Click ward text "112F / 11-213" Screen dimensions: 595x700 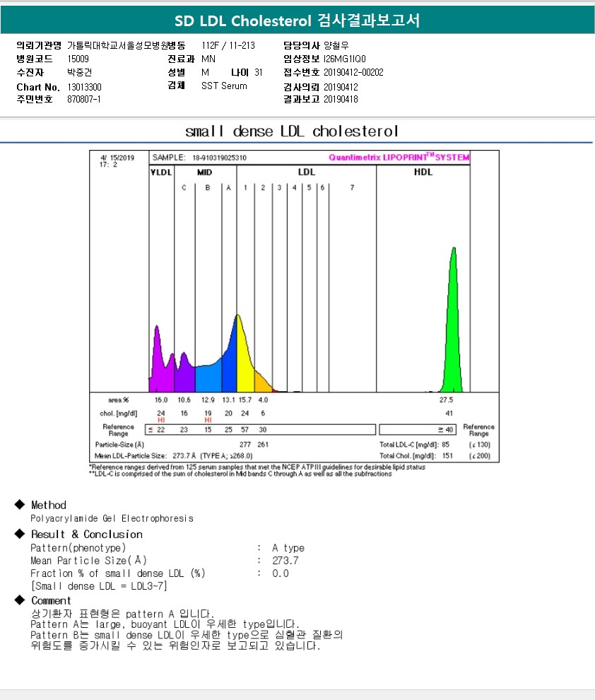coord(228,45)
